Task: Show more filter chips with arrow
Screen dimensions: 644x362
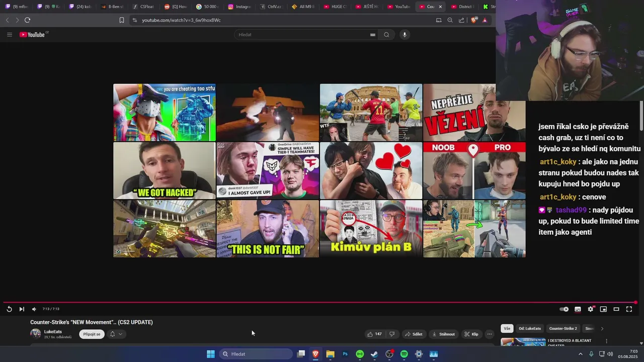Action: [x=602, y=328]
